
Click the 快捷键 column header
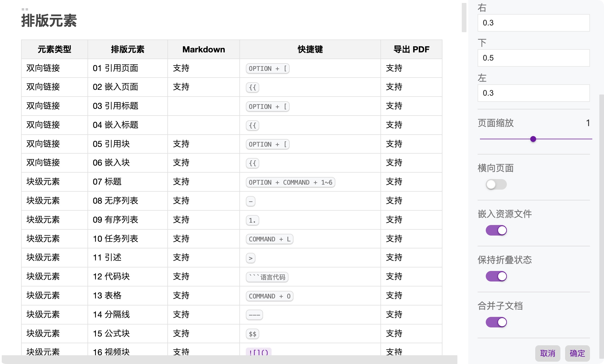point(310,49)
